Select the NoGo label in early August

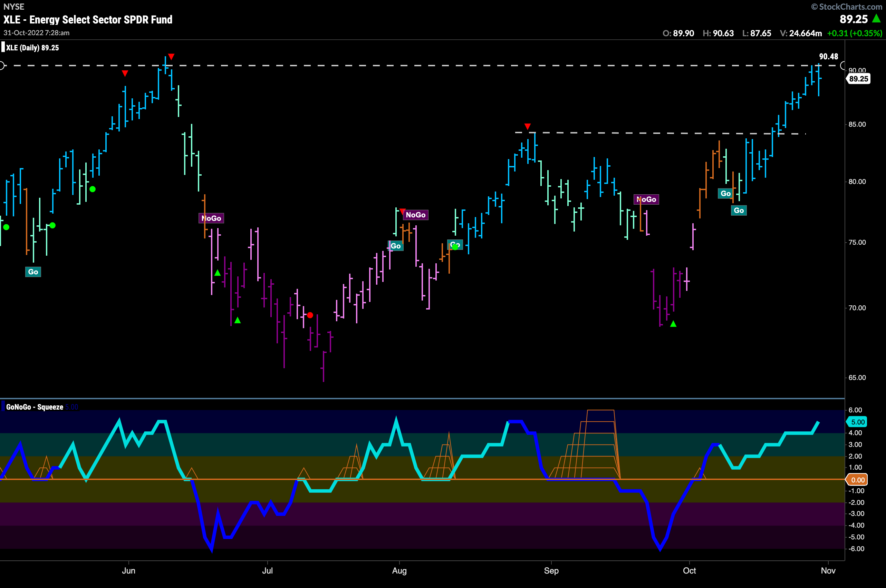click(416, 215)
